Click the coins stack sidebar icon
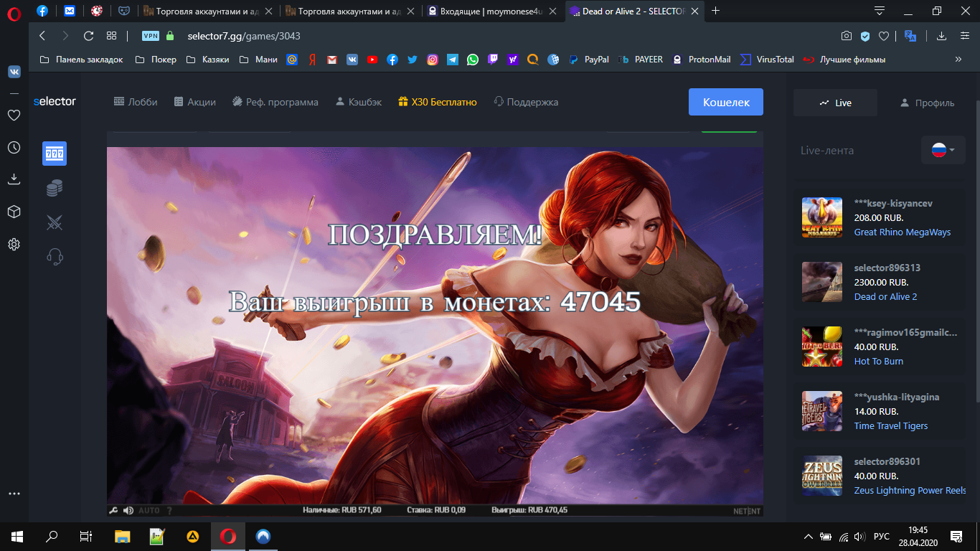 tap(55, 188)
